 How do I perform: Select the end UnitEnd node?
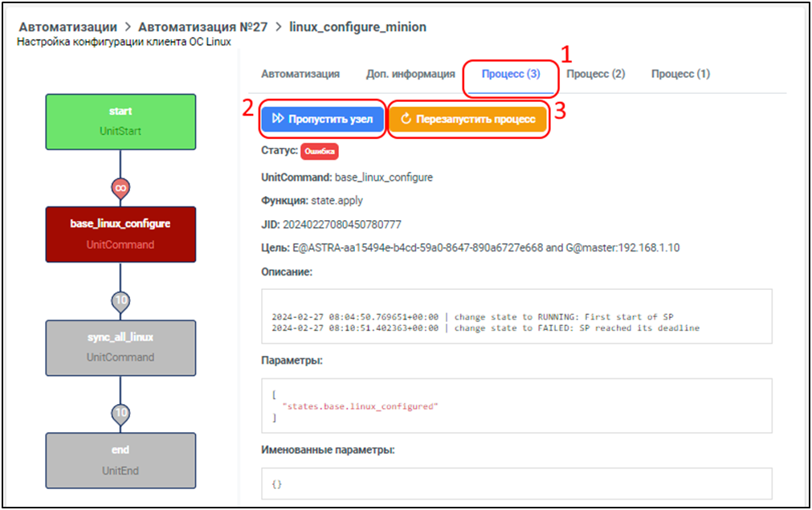point(120,460)
